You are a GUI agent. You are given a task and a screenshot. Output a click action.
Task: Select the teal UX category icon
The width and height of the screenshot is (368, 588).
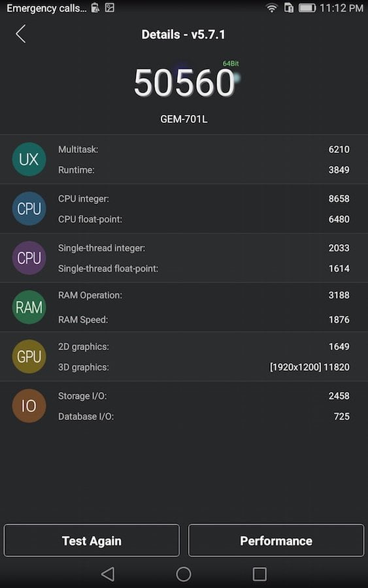[x=29, y=159]
